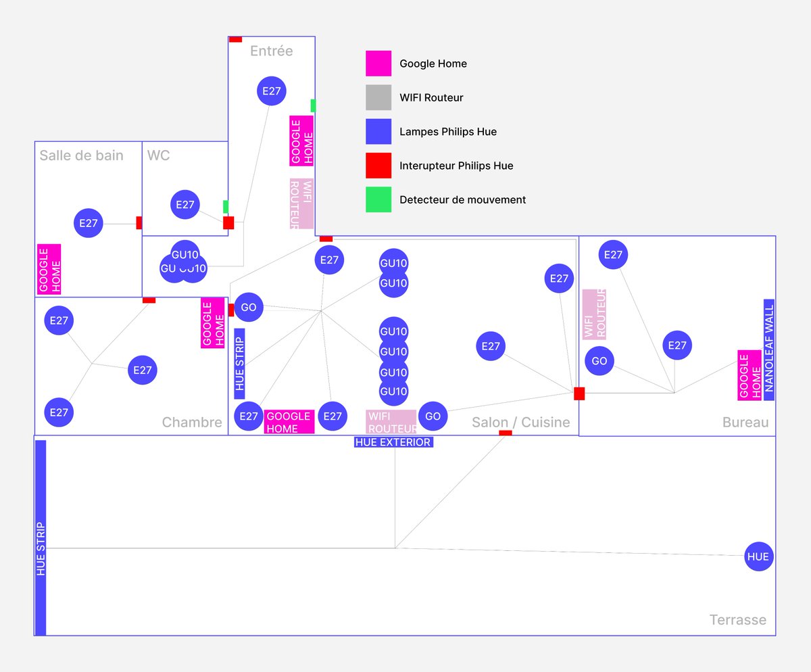Viewport: 811px width, 672px height.
Task: Click the middle-right E27 lamp in Chambre
Action: point(142,370)
